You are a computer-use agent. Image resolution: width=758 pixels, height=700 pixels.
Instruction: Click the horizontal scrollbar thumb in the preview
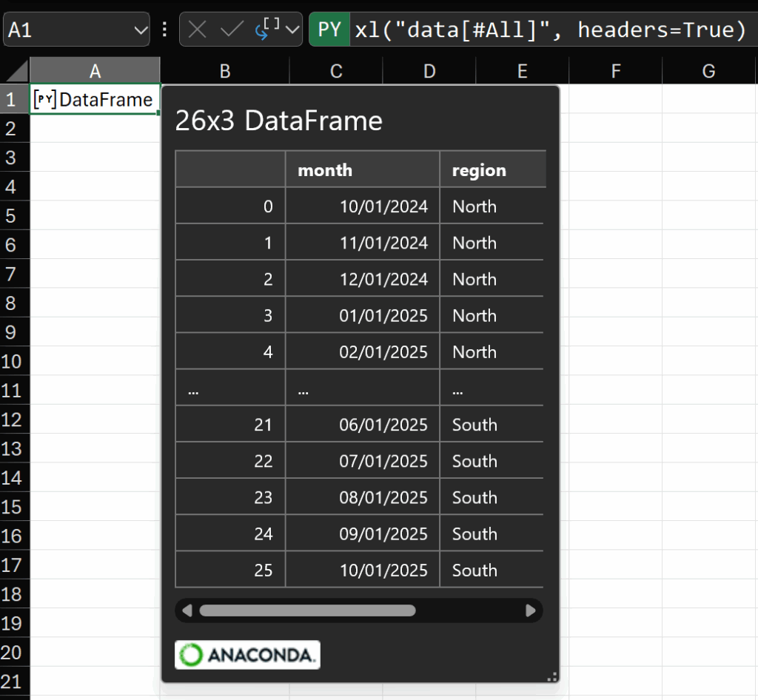click(307, 610)
